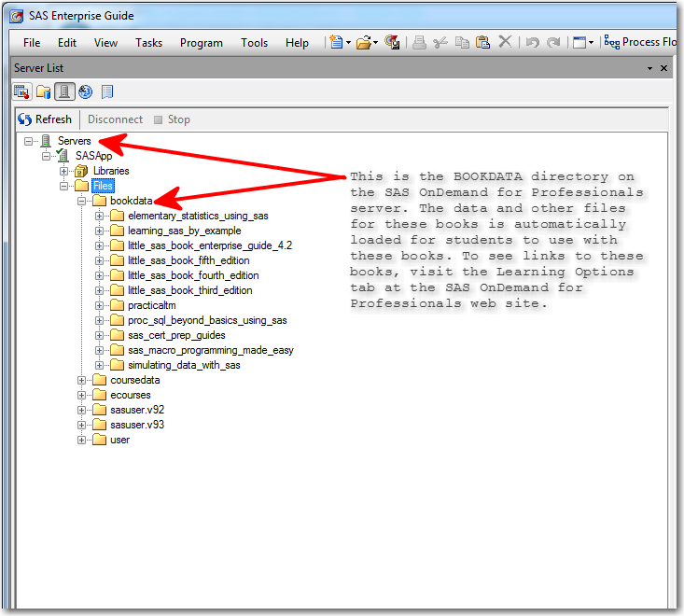Click the Stop button
This screenshot has width=684, height=616.
click(173, 119)
